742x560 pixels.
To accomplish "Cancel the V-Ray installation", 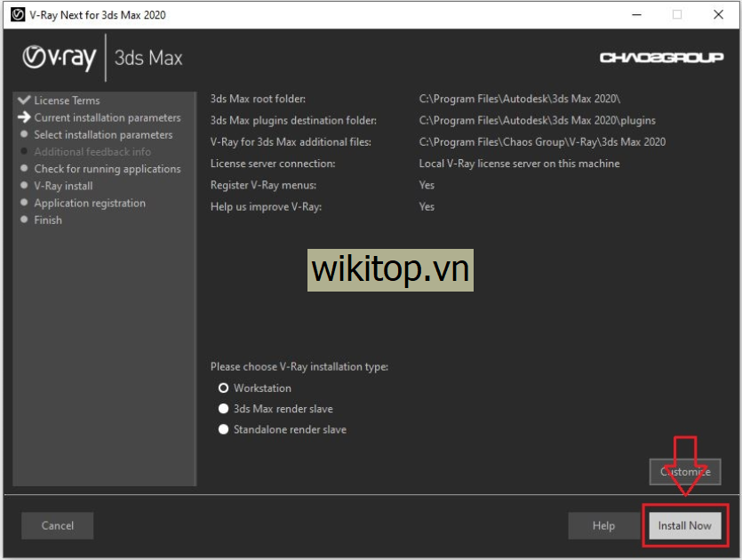I will click(x=58, y=525).
